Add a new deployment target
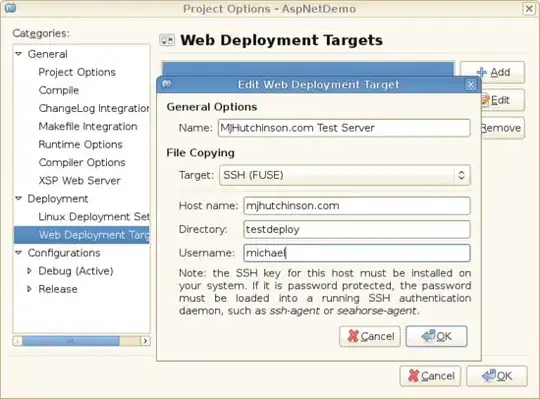Image resolution: width=540 pixels, height=399 pixels. tap(492, 72)
